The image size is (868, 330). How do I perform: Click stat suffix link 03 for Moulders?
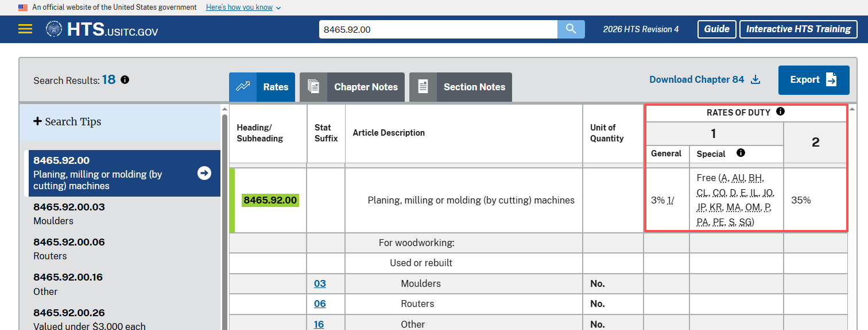click(x=320, y=283)
